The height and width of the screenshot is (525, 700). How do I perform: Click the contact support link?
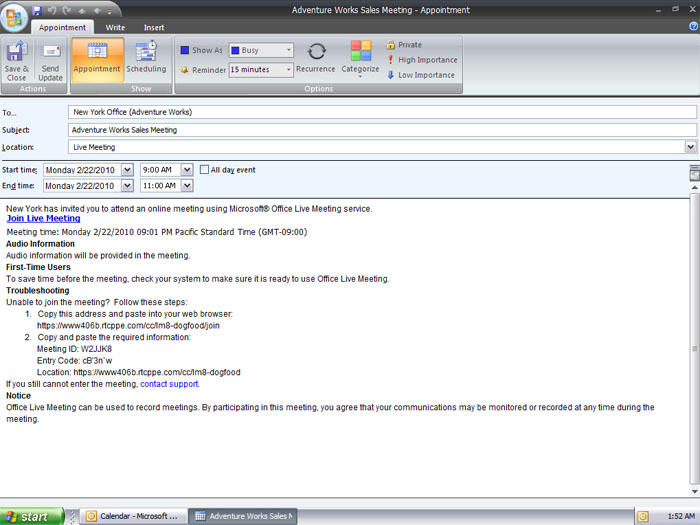(170, 384)
